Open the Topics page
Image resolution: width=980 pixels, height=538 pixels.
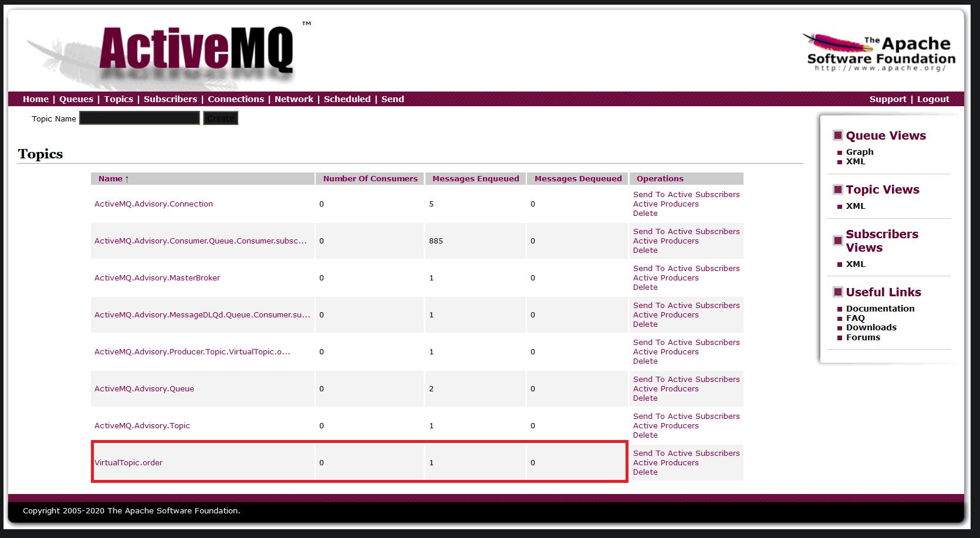[119, 99]
